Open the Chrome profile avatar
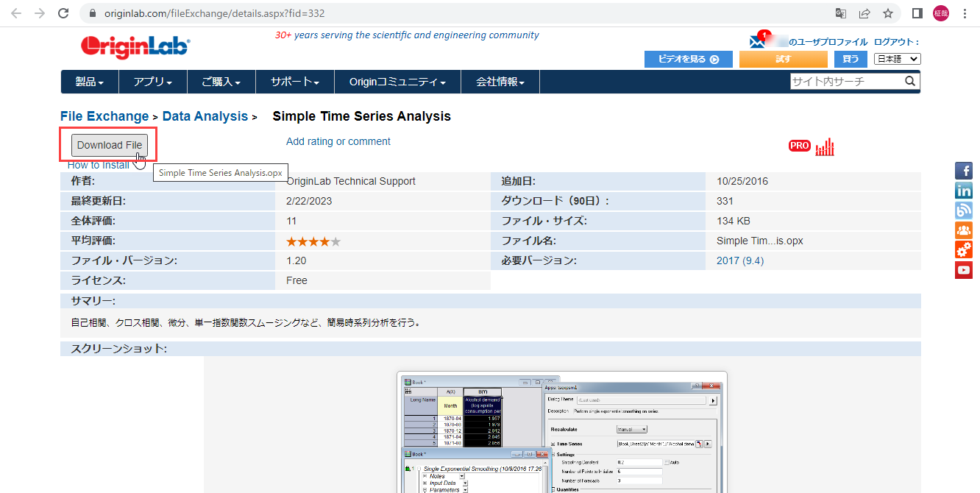The height and width of the screenshot is (493, 980). (941, 13)
